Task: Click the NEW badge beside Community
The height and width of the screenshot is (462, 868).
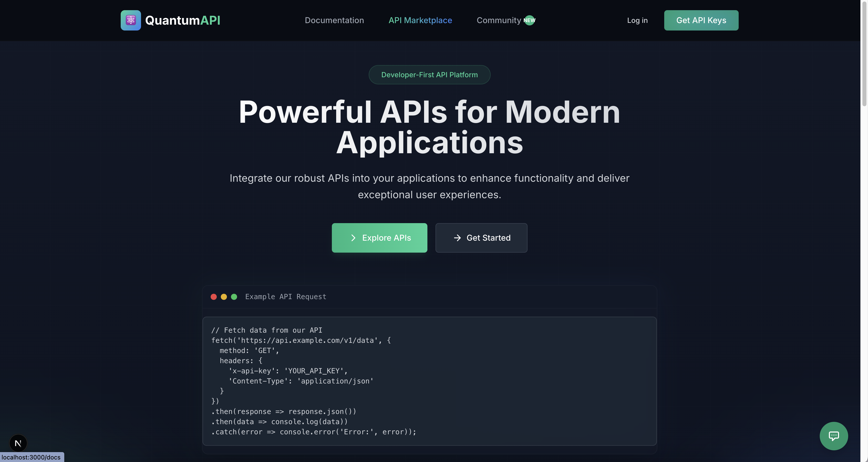Action: point(529,20)
